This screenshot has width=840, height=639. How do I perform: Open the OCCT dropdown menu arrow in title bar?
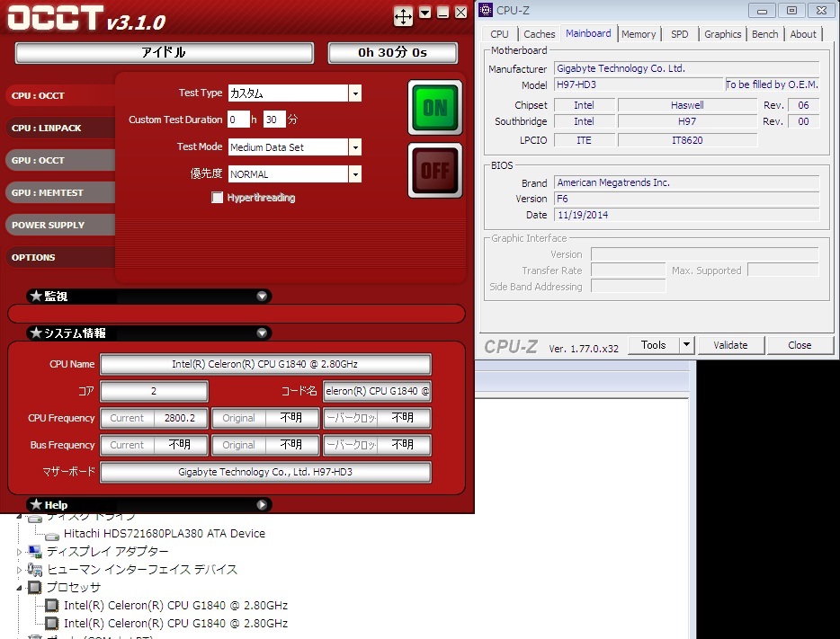point(424,13)
